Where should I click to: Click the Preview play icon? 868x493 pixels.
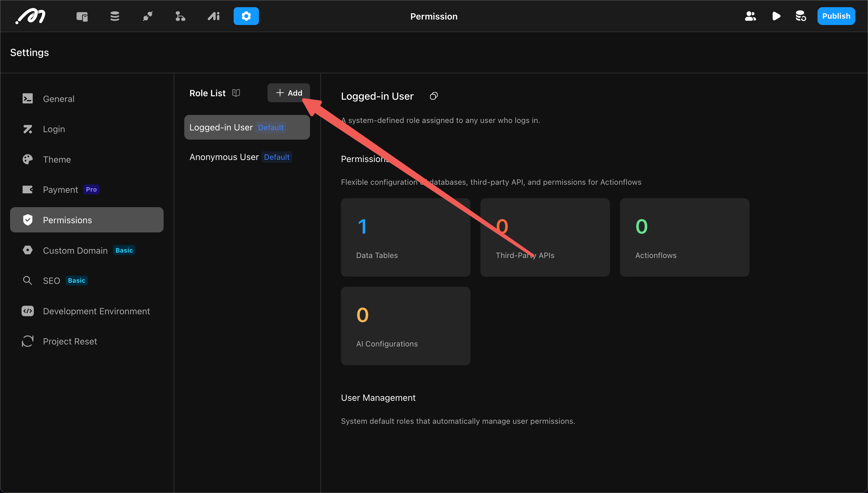pos(776,16)
